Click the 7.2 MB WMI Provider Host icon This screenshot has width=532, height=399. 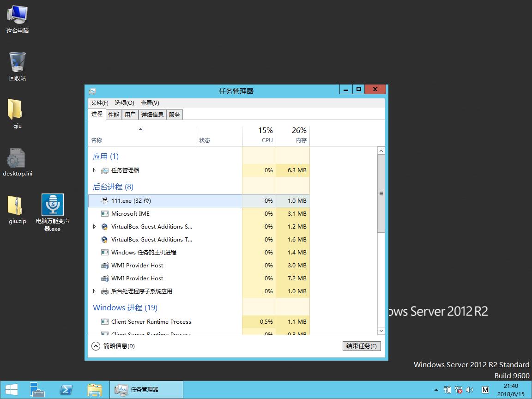click(x=105, y=278)
